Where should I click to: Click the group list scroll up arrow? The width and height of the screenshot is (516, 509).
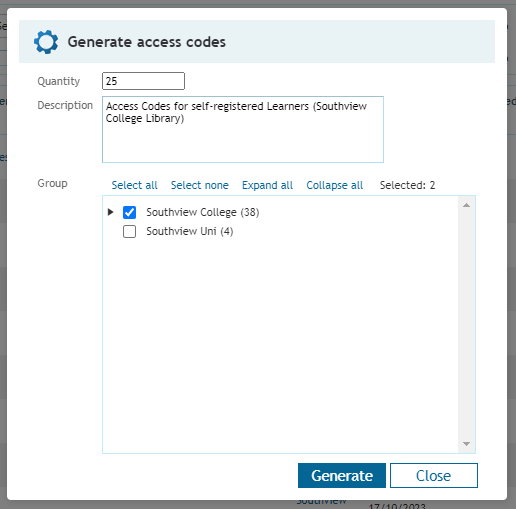[467, 205]
